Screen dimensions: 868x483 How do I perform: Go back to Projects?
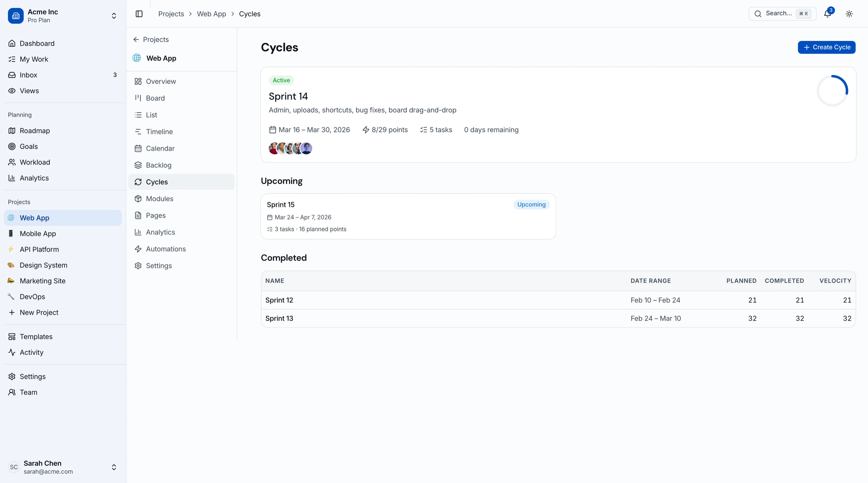151,39
